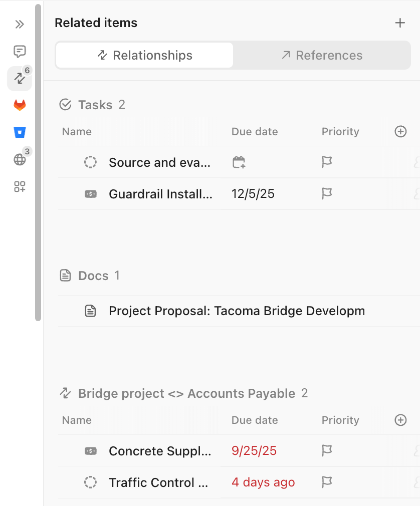This screenshot has height=506, width=420.
Task: Open the Tacoma Bridge Project Proposal doc
Action: 237,311
